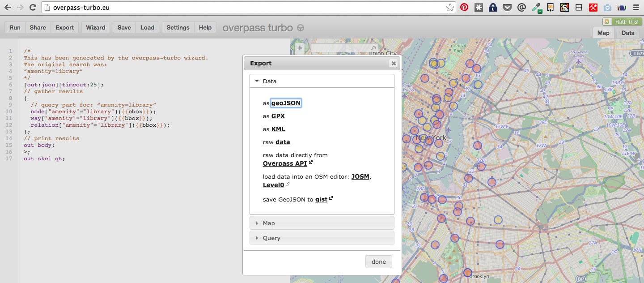Switch to the Map tab
Screen dimensions: 644x283
pyautogui.click(x=603, y=33)
